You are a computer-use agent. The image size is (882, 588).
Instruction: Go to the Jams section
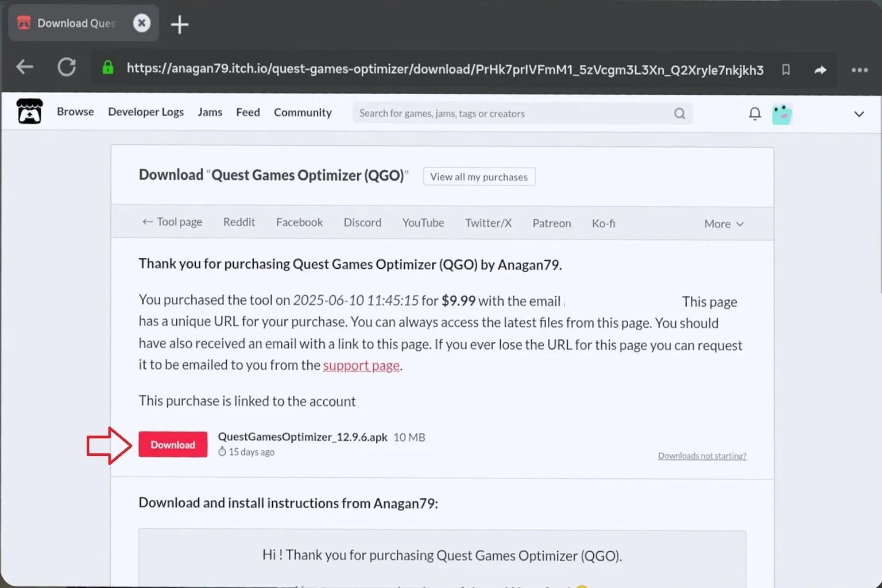(x=210, y=113)
